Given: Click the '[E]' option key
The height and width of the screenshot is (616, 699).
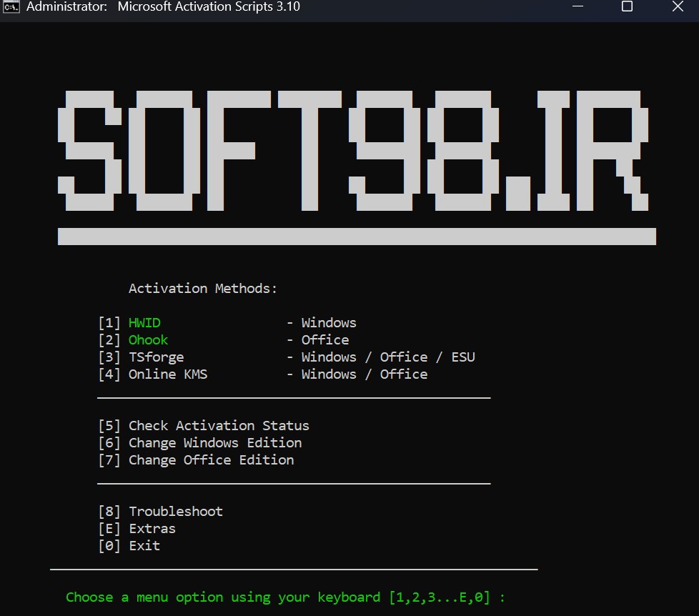Looking at the screenshot, I should 109,529.
